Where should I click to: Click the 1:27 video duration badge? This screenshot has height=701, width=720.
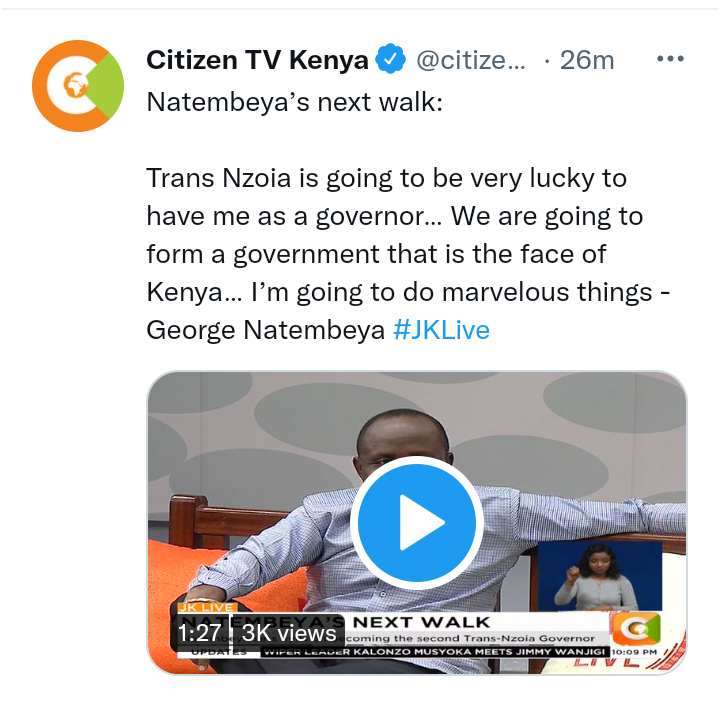pyautogui.click(x=199, y=633)
